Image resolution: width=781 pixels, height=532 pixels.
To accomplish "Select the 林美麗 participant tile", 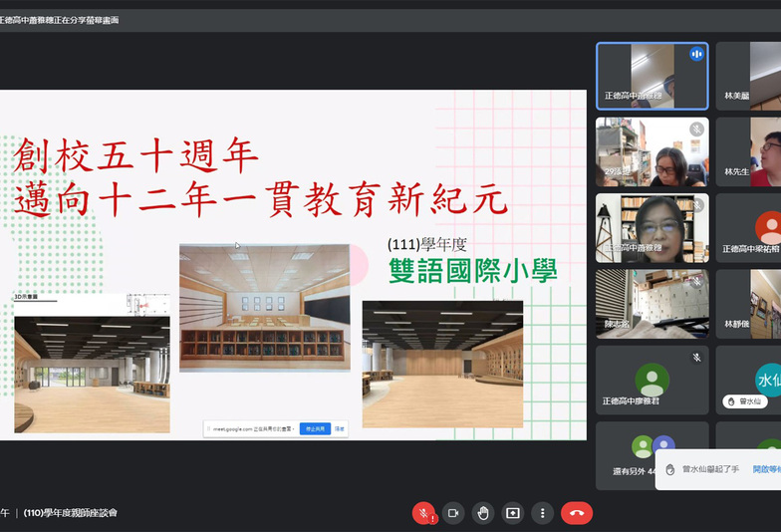I will pos(749,76).
